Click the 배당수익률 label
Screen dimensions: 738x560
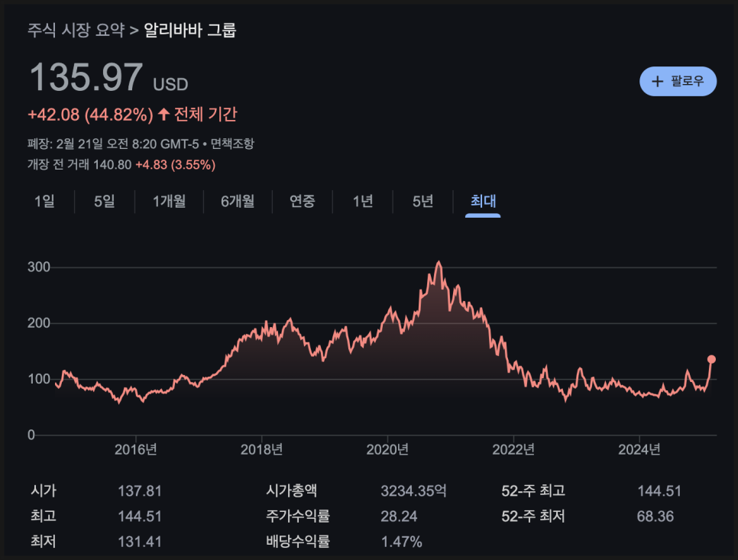[298, 542]
